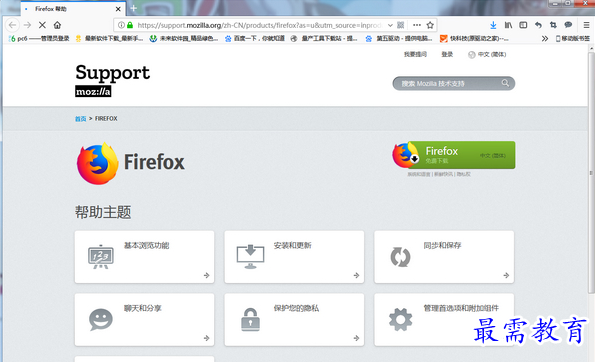Open the Library books icon
Viewport: 595px width, 362px height.
[508, 25]
